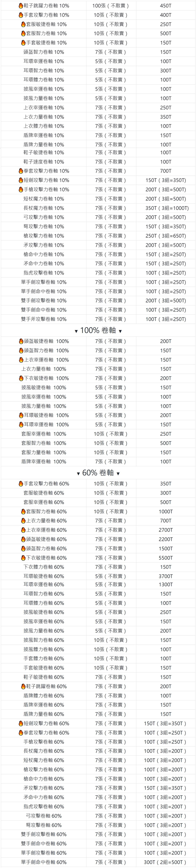Image resolution: width=196 pixels, height=868 pixels.
Task: Click the flame icon next to 套服敏捷卷軸 10%
Action: pyautogui.click(x=23, y=24)
